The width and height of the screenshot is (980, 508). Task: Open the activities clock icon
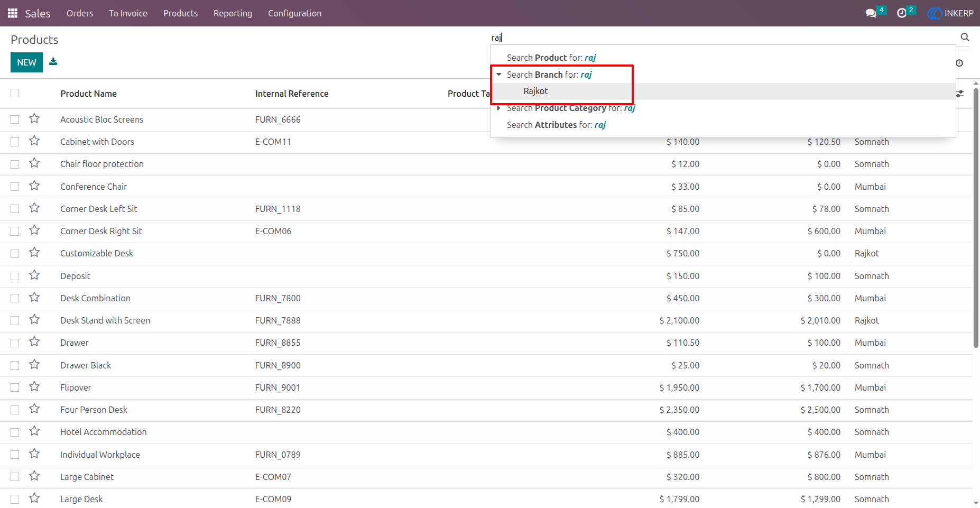(902, 13)
